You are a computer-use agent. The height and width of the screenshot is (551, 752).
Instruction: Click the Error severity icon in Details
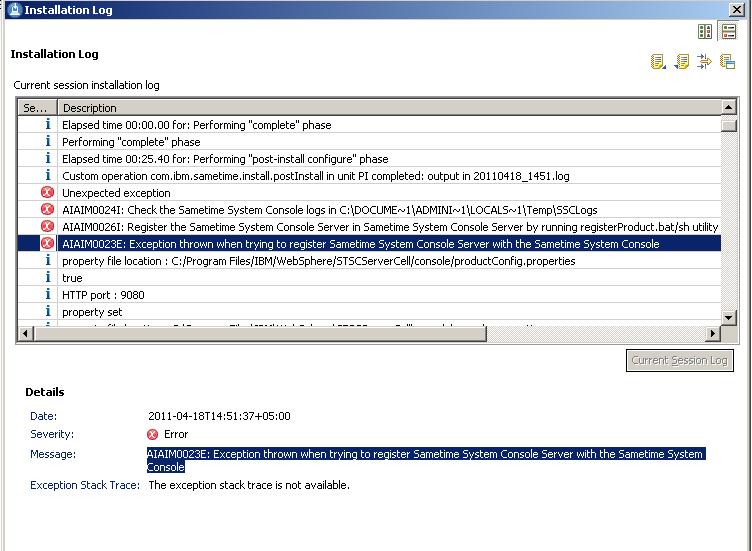152,434
